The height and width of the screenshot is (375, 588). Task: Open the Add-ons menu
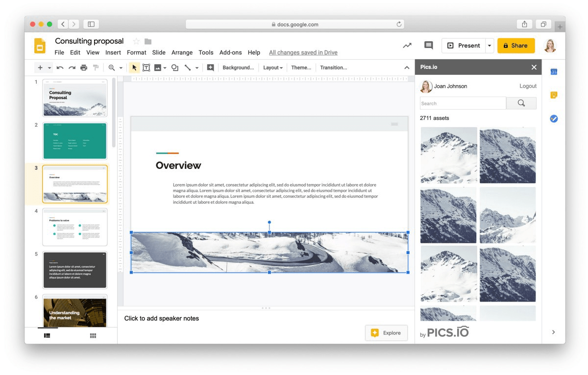(x=231, y=52)
